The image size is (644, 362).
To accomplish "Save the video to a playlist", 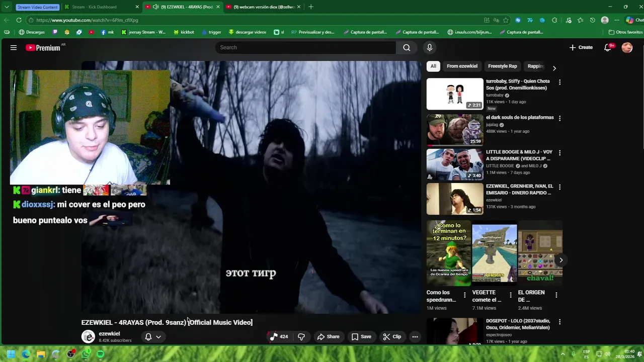I will point(361,337).
